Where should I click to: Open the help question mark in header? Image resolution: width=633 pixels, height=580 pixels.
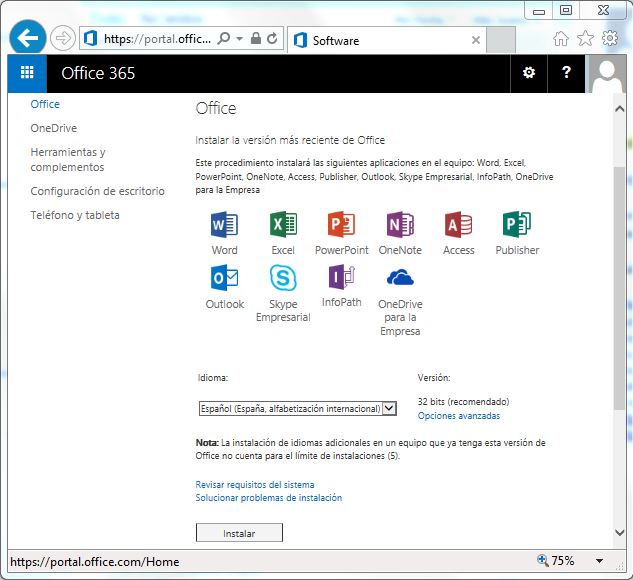point(566,73)
